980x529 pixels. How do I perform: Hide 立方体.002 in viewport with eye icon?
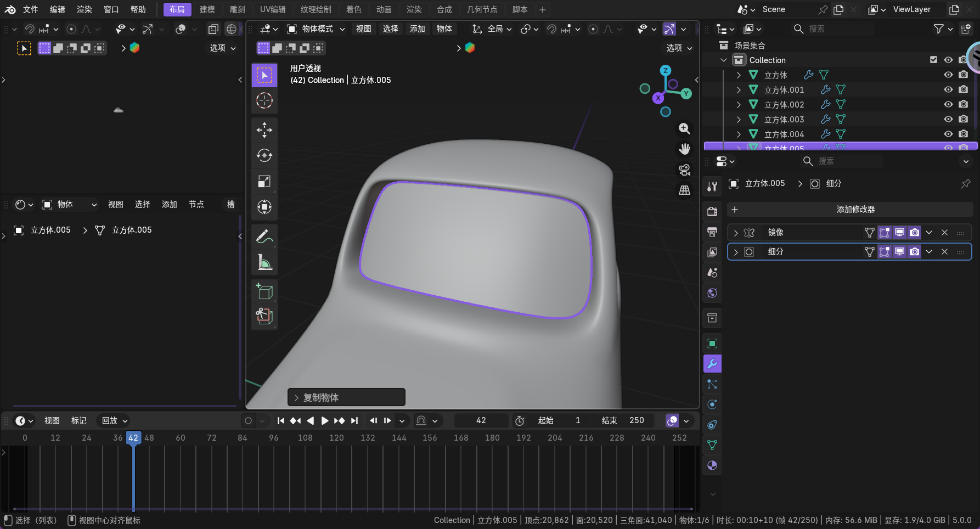[x=948, y=104]
